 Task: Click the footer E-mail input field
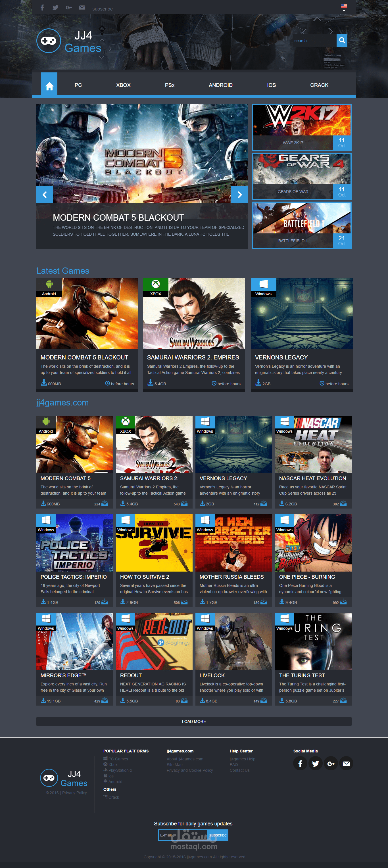click(x=183, y=835)
